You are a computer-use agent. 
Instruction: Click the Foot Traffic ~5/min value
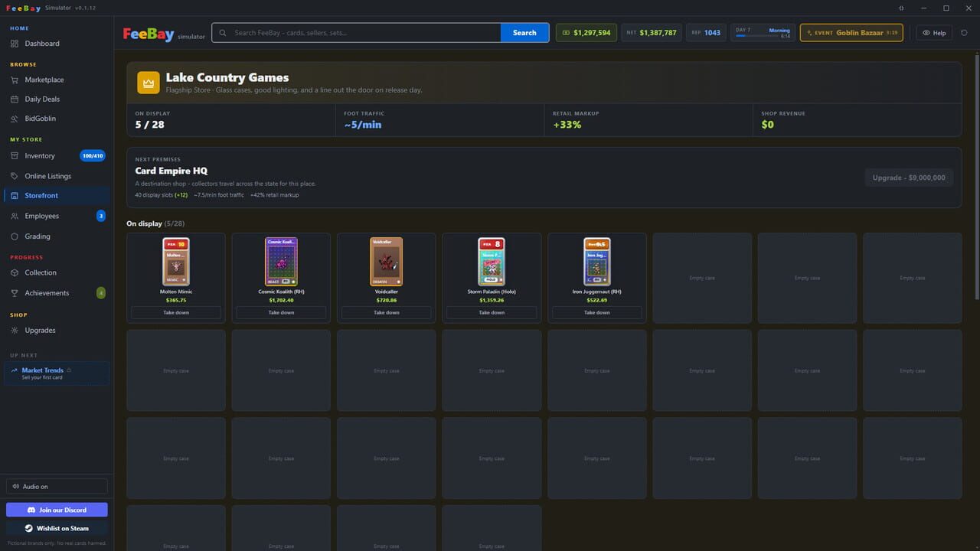pos(363,125)
